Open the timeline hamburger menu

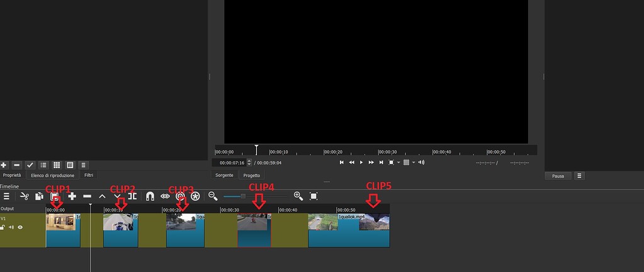6,196
